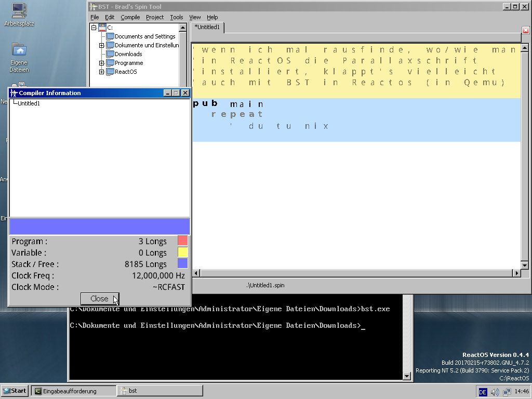Click the DE keyboard language indicator
This screenshot has width=532, height=399.
(x=483, y=392)
